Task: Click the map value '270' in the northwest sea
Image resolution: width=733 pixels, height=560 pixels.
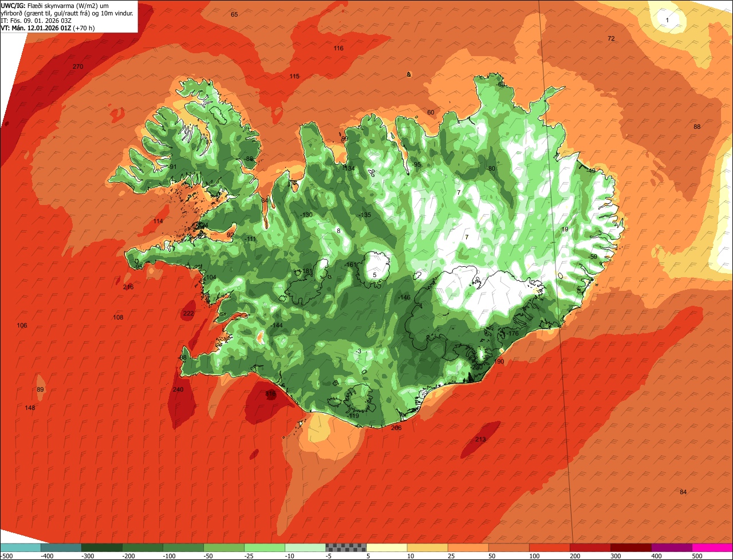Action: click(x=78, y=67)
